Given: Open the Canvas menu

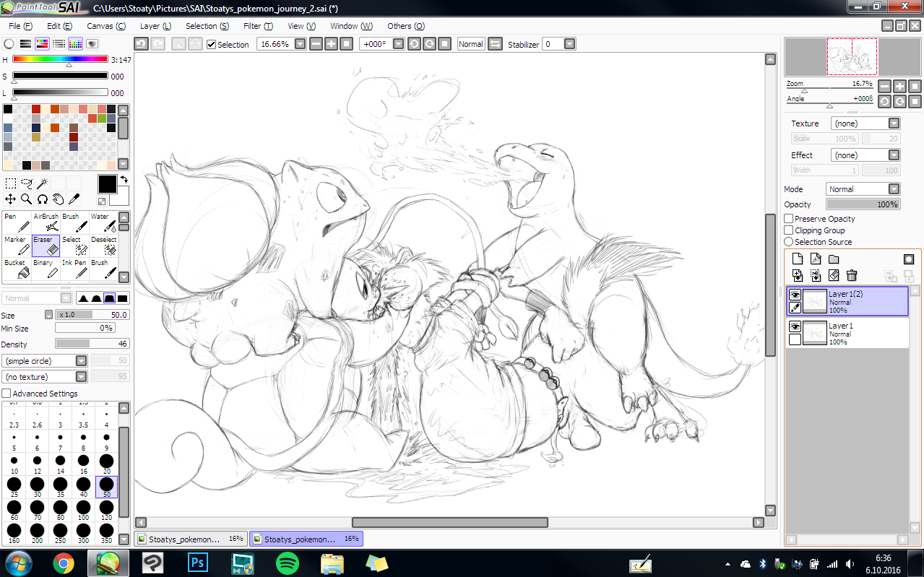Looking at the screenshot, I should click(105, 26).
